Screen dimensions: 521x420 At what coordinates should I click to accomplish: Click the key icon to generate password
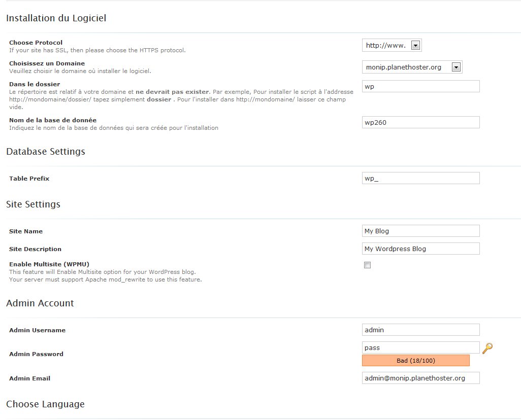(x=487, y=348)
